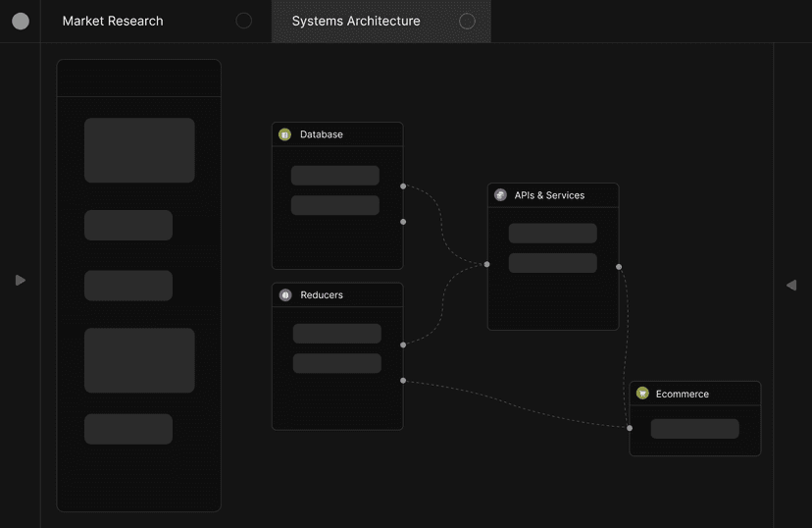Click the first placeholder field in Database node
The height and width of the screenshot is (528, 812).
click(335, 176)
